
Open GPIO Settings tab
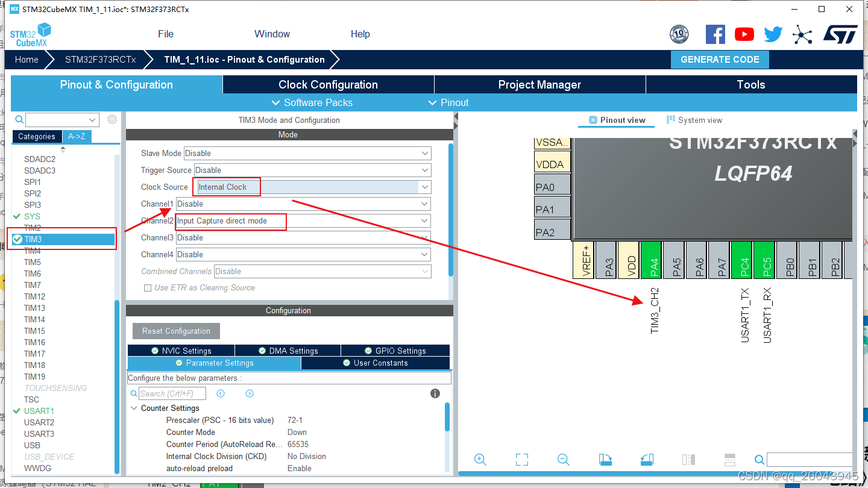click(x=395, y=351)
